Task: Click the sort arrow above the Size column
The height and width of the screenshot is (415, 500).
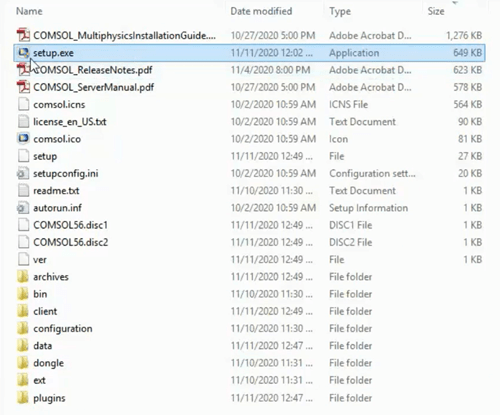Action: coord(455,3)
